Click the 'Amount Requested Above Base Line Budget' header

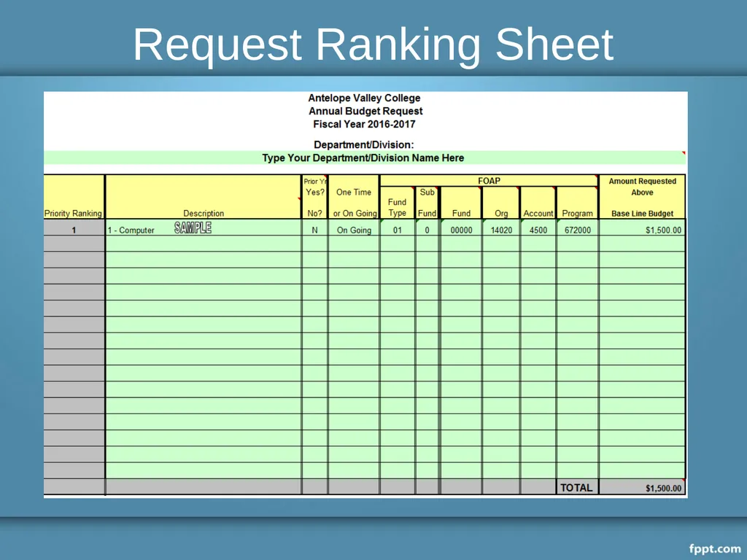click(642, 197)
